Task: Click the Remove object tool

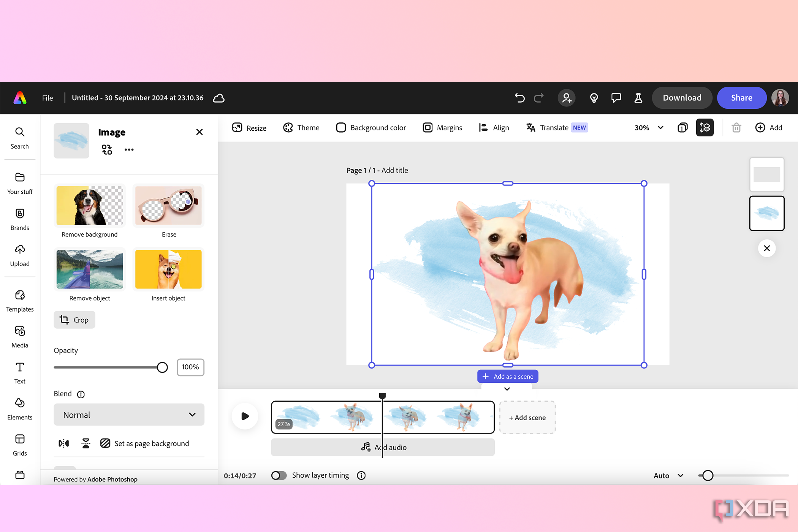Action: [90, 275]
